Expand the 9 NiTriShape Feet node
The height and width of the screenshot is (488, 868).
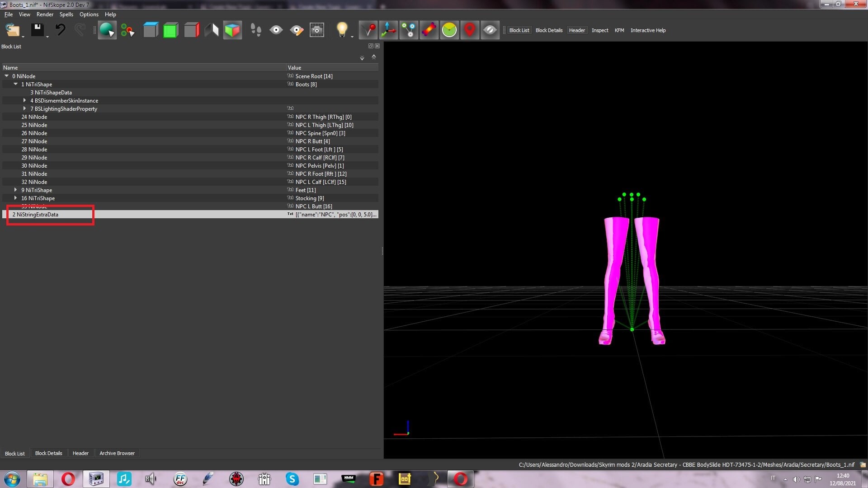(16, 190)
